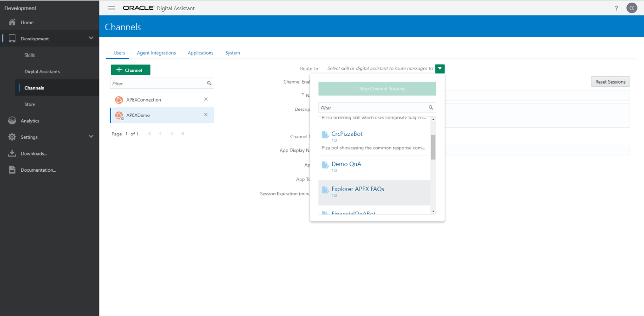Select Demo QnA skill from the list
The height and width of the screenshot is (316, 644).
click(x=374, y=168)
